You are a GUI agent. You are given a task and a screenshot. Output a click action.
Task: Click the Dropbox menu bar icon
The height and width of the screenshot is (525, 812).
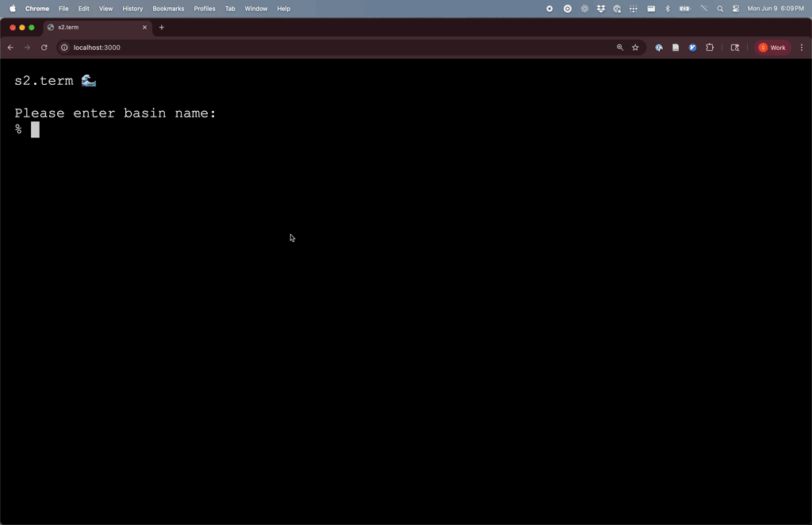(601, 9)
